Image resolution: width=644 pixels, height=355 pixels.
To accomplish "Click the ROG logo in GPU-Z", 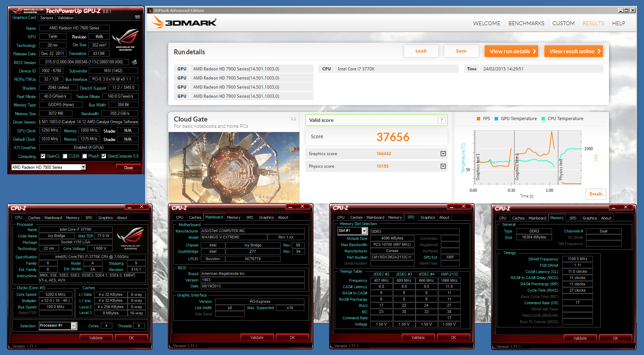I will (125, 40).
